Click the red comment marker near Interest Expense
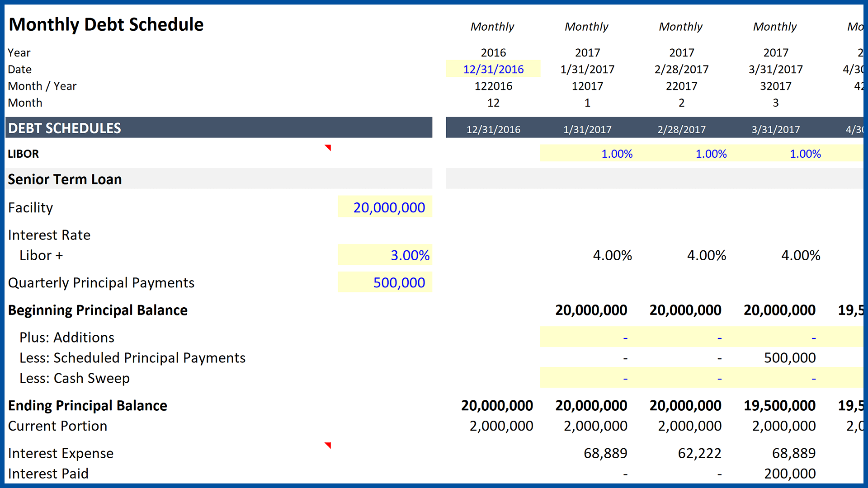 [x=328, y=445]
